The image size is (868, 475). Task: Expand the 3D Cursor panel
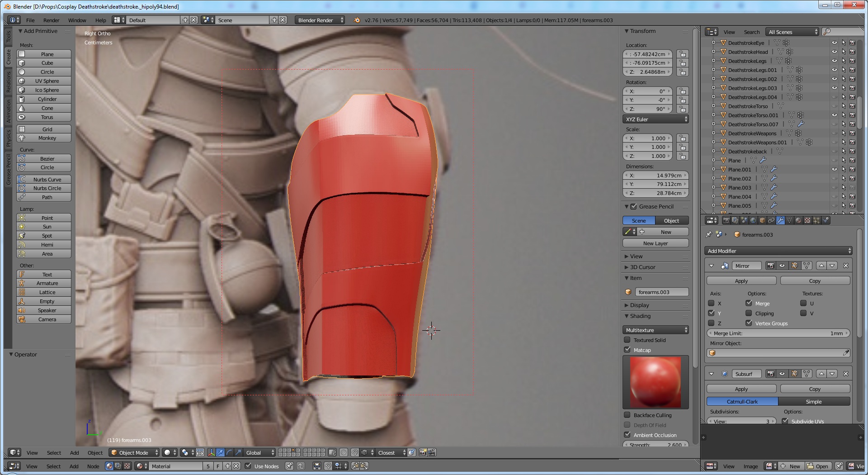642,267
